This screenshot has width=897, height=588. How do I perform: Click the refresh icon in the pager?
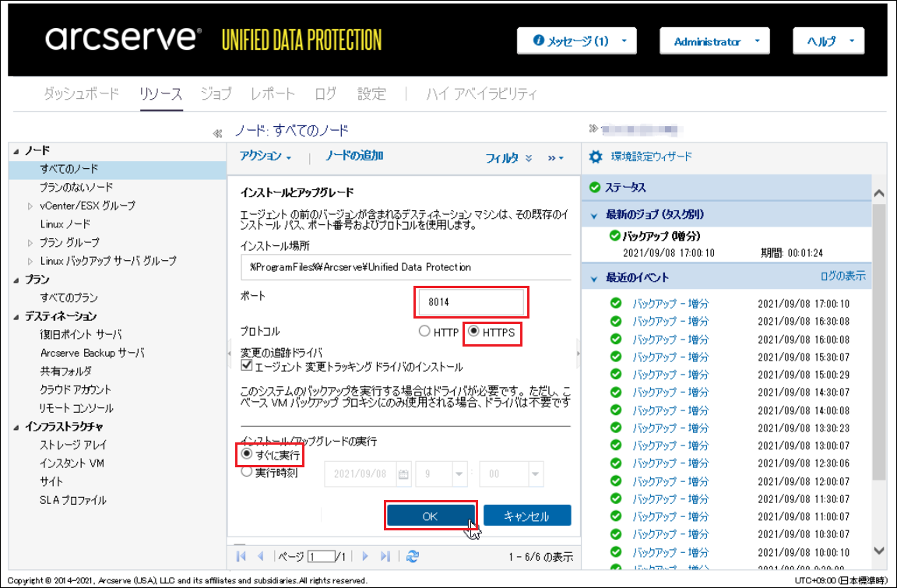click(x=413, y=556)
